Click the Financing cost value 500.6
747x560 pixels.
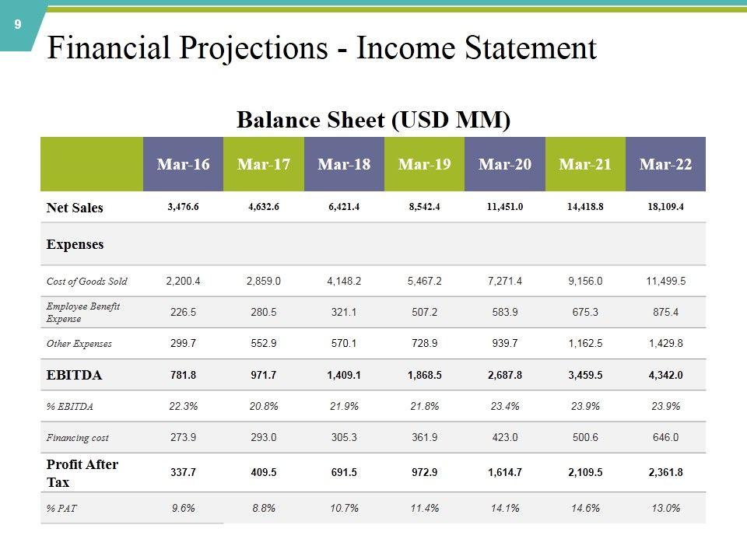pos(585,437)
